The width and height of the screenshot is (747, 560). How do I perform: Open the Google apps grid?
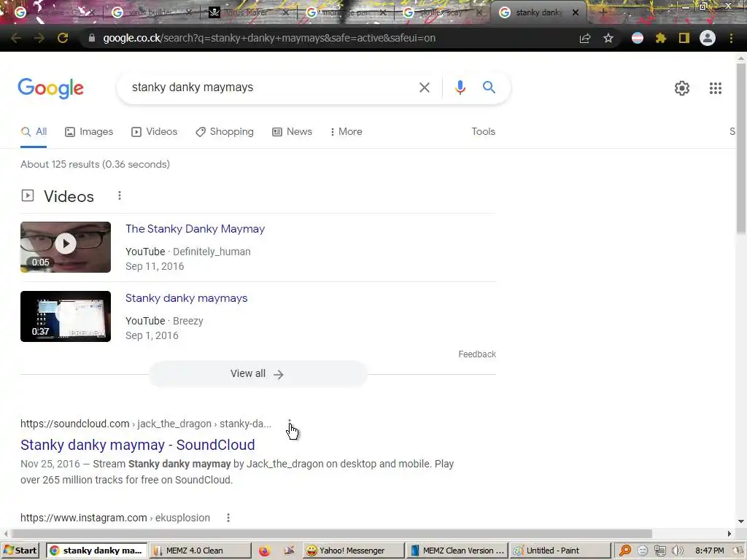click(715, 88)
